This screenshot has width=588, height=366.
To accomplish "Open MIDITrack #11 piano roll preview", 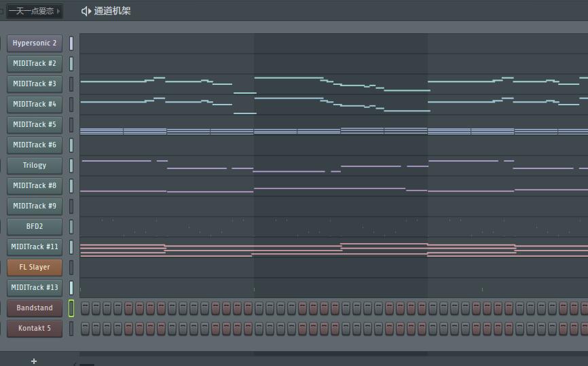I will pyautogui.click(x=333, y=247).
